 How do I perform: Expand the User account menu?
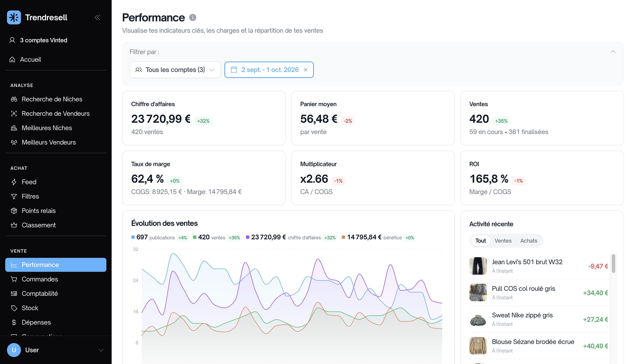click(101, 350)
